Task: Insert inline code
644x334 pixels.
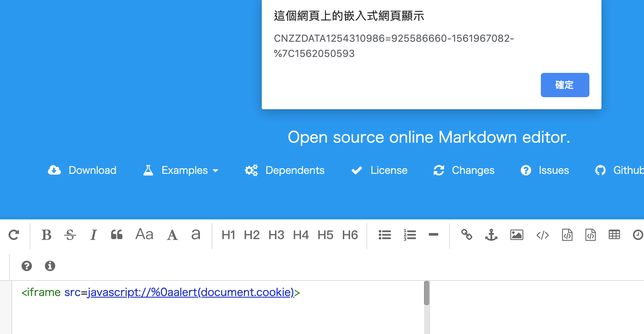Action: point(543,235)
